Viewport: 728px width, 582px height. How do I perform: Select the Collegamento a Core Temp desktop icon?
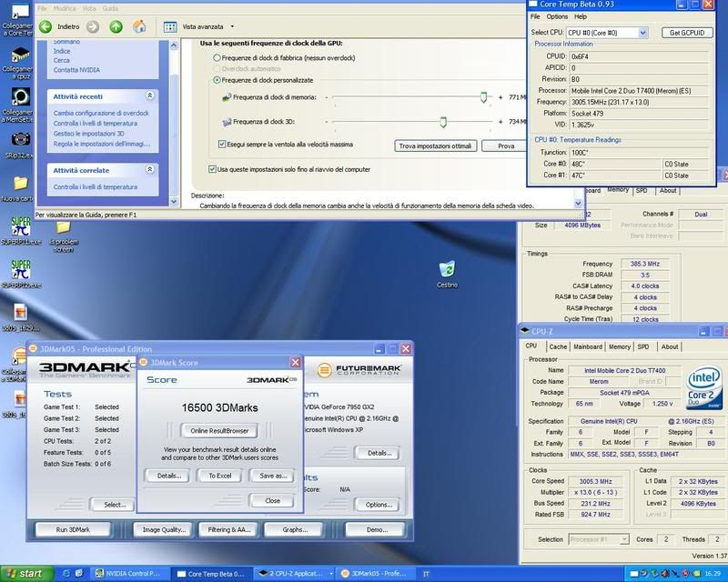pyautogui.click(x=18, y=20)
